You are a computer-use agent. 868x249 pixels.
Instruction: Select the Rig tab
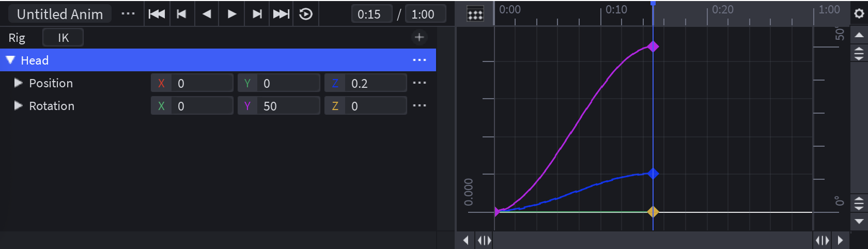[x=17, y=38]
